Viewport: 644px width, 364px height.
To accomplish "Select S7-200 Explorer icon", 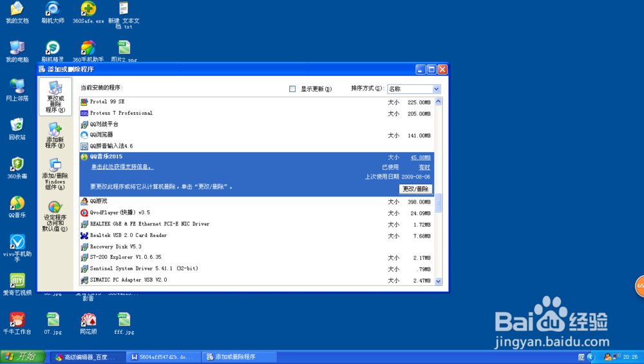I will coord(84,258).
